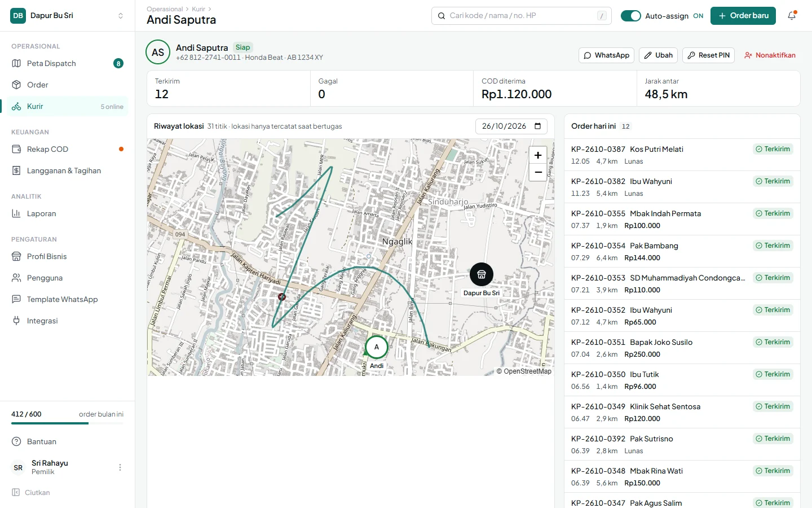Click the red stop marker on route
Screen dimensions: 812x508
[282, 297]
